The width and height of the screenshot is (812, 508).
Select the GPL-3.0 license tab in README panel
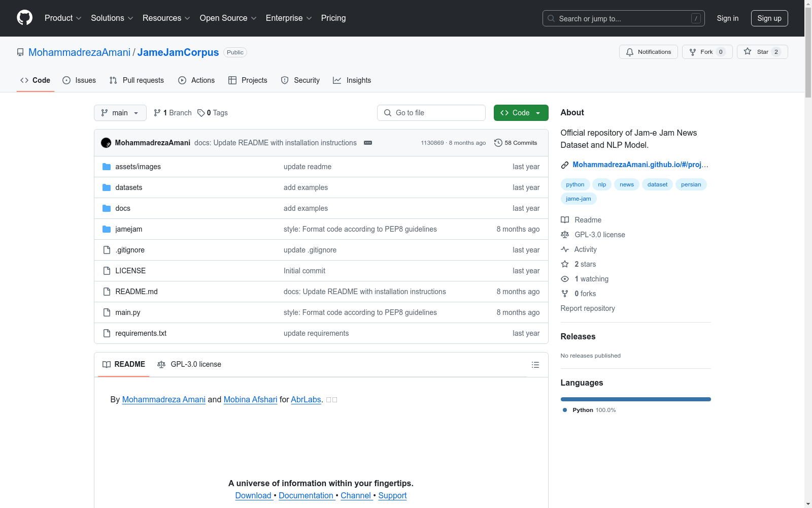tap(189, 364)
